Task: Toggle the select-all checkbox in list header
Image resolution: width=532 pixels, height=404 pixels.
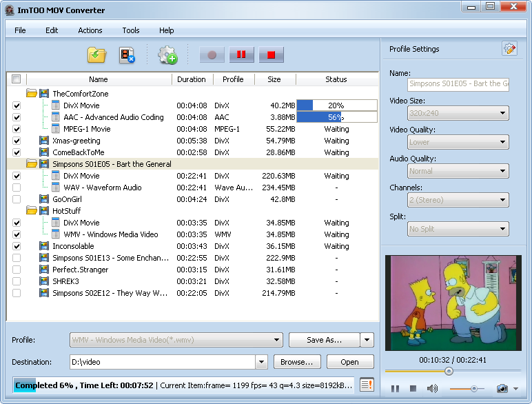Action: tap(16, 79)
